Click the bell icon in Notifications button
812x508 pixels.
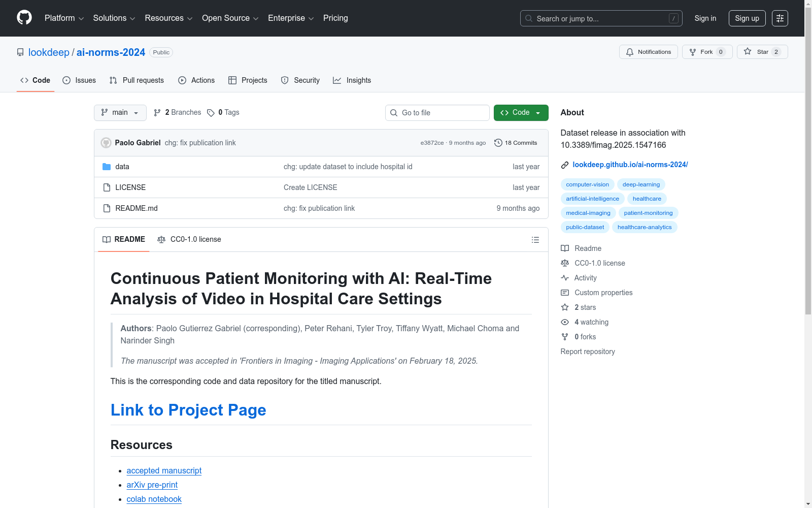(630, 52)
